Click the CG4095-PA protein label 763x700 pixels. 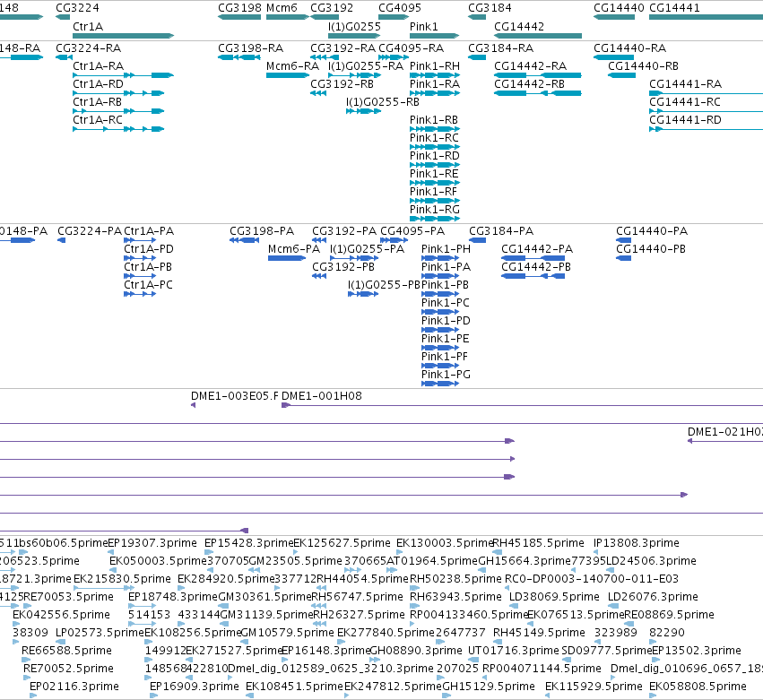(412, 231)
